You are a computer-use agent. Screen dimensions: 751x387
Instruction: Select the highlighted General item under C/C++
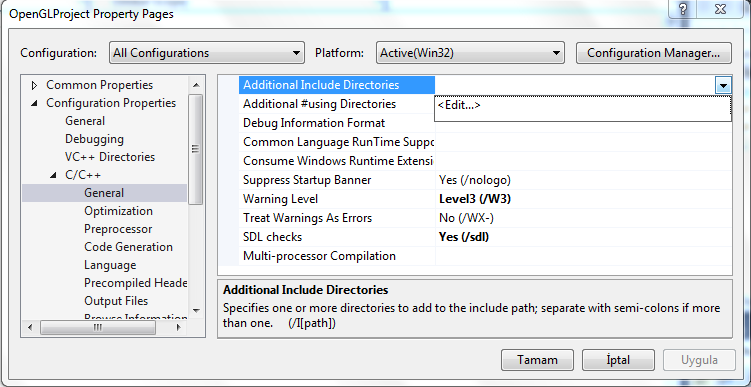[104, 193]
